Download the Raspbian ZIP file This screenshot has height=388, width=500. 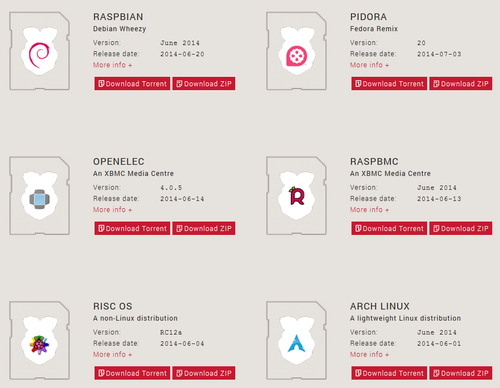[x=204, y=84]
